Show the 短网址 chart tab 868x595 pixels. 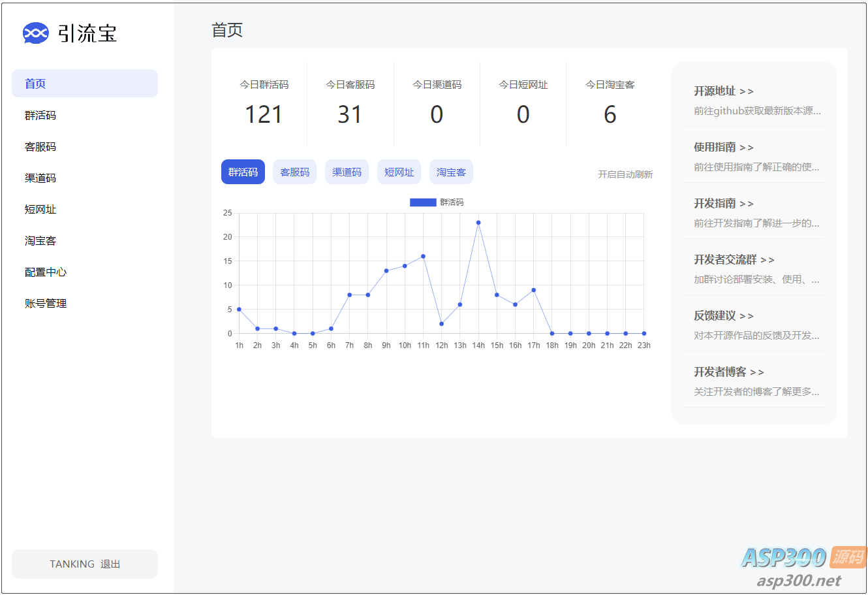[399, 172]
